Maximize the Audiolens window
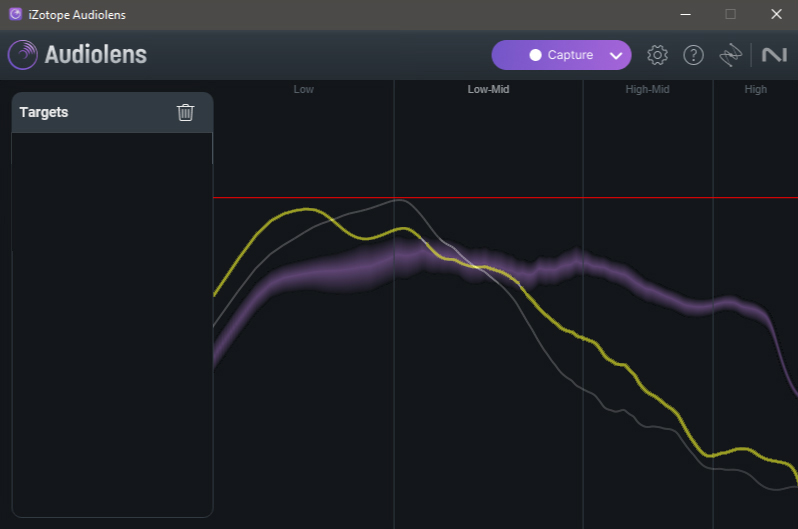The image size is (798, 529). click(730, 14)
